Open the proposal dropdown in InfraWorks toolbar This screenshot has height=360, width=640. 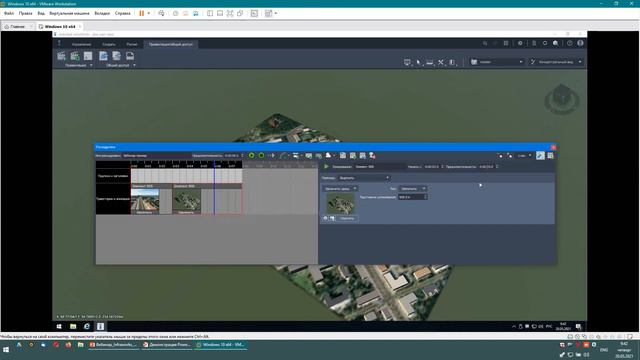(x=497, y=62)
